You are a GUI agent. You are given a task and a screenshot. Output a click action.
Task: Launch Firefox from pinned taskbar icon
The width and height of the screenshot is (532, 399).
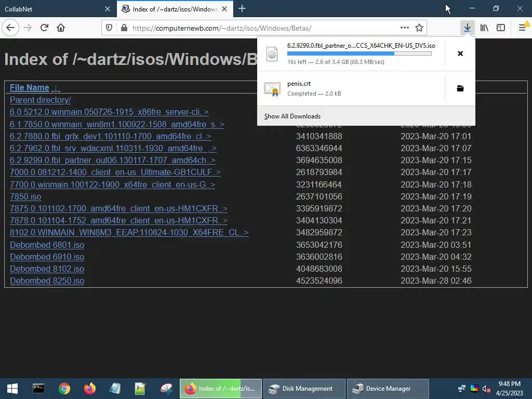click(x=90, y=389)
